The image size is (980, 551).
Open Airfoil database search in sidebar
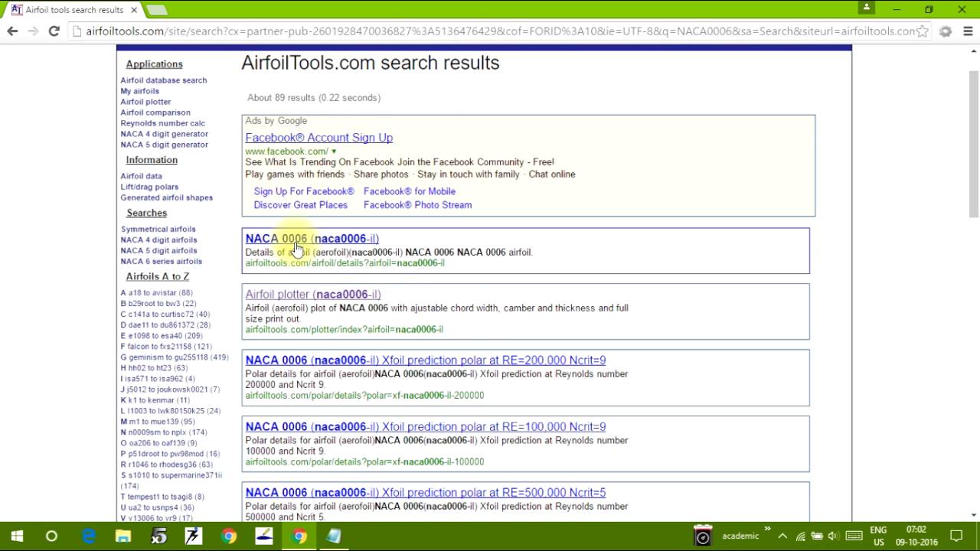pyautogui.click(x=163, y=80)
